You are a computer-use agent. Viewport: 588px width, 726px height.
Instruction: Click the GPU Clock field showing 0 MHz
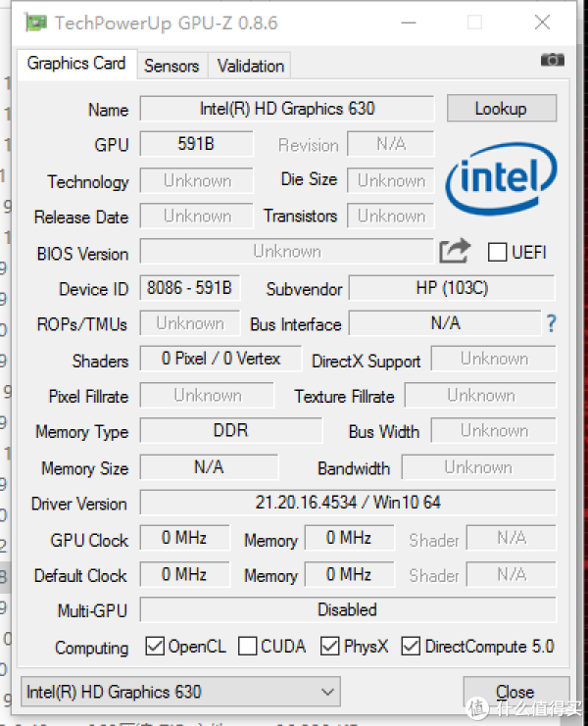click(x=185, y=538)
